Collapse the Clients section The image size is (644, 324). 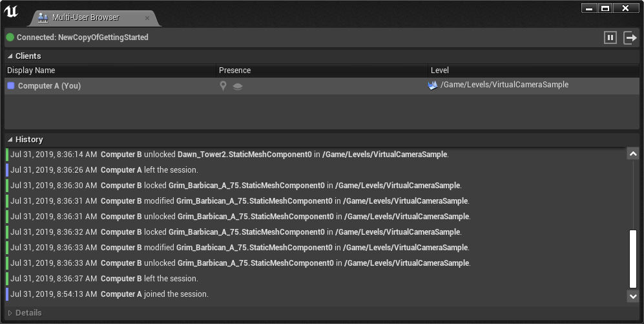click(10, 56)
